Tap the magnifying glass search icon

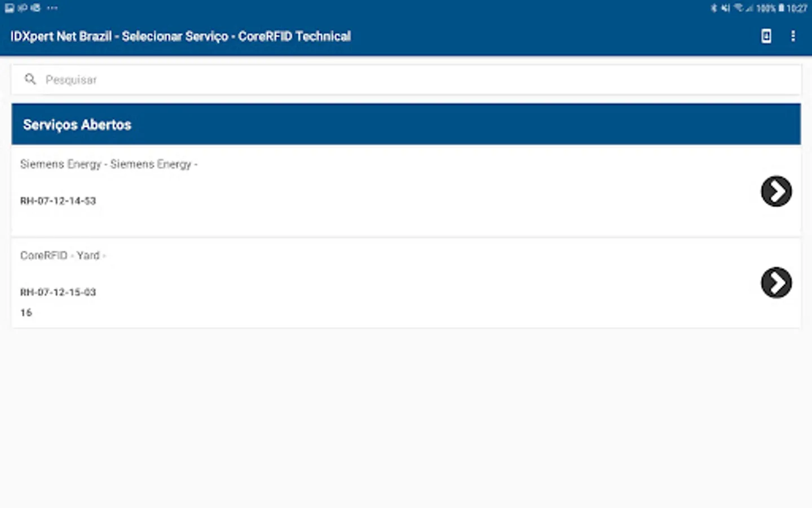coord(30,80)
